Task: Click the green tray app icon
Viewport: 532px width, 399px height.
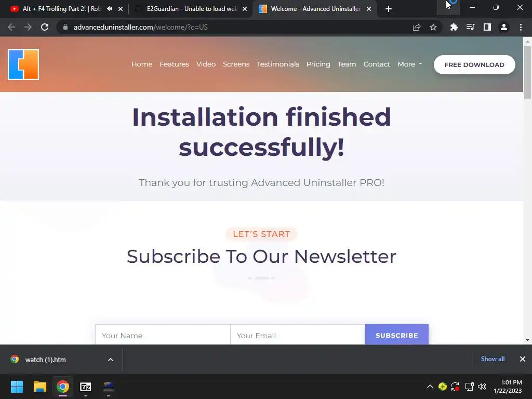Action: pos(443,387)
